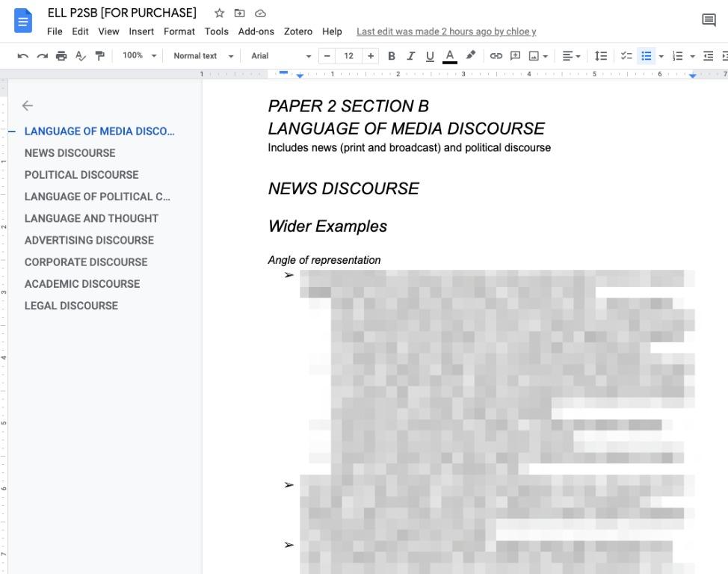Click the Add comment icon

[515, 56]
